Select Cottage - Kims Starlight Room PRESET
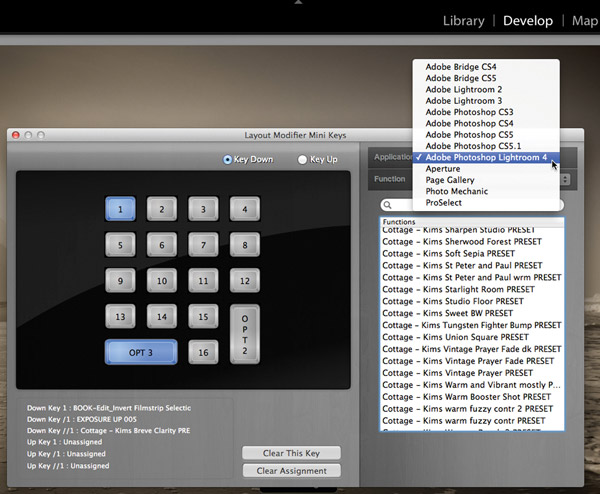The height and width of the screenshot is (494, 600). (x=472, y=289)
